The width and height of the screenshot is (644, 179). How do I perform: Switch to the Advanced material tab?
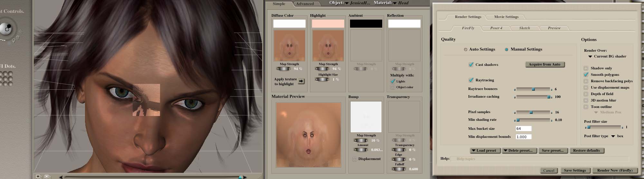click(x=305, y=4)
